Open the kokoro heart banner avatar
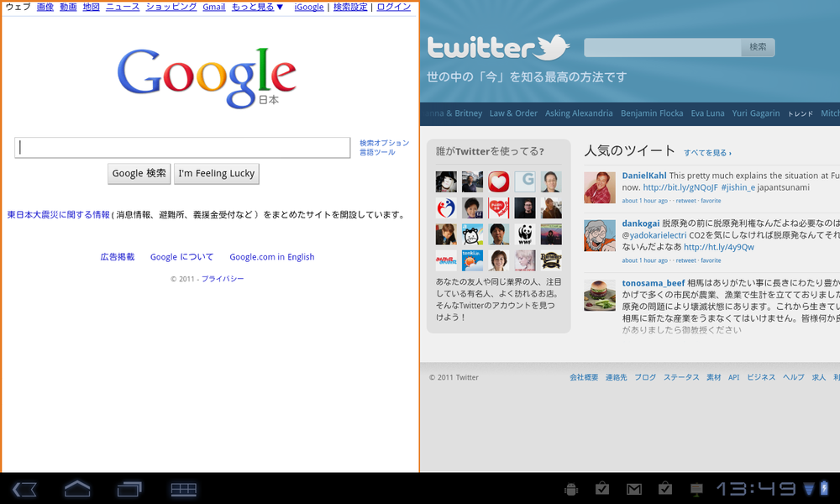Screen dimensions: 840x504 pyautogui.click(x=498, y=208)
